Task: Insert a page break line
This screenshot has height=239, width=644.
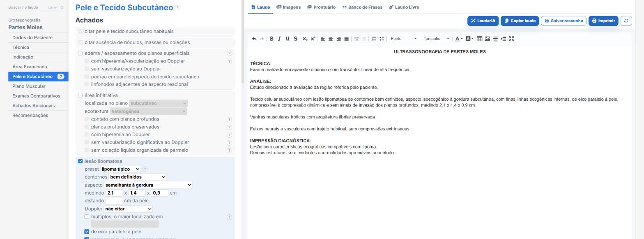Action: coord(495,39)
